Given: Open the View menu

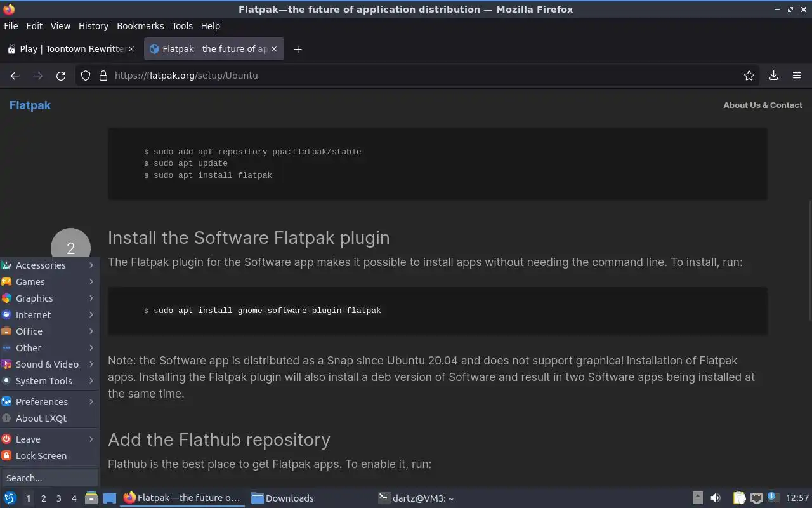Looking at the screenshot, I should coord(60,26).
